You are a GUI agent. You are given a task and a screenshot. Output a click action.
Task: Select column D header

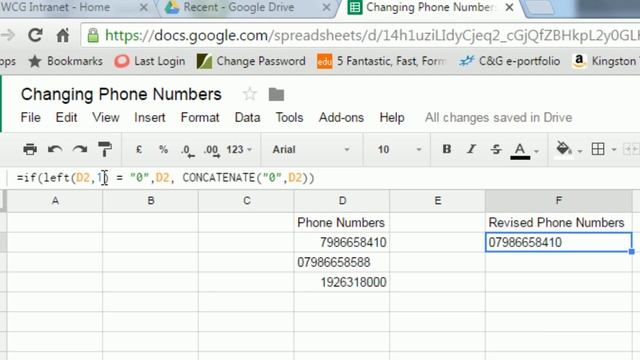click(x=342, y=201)
